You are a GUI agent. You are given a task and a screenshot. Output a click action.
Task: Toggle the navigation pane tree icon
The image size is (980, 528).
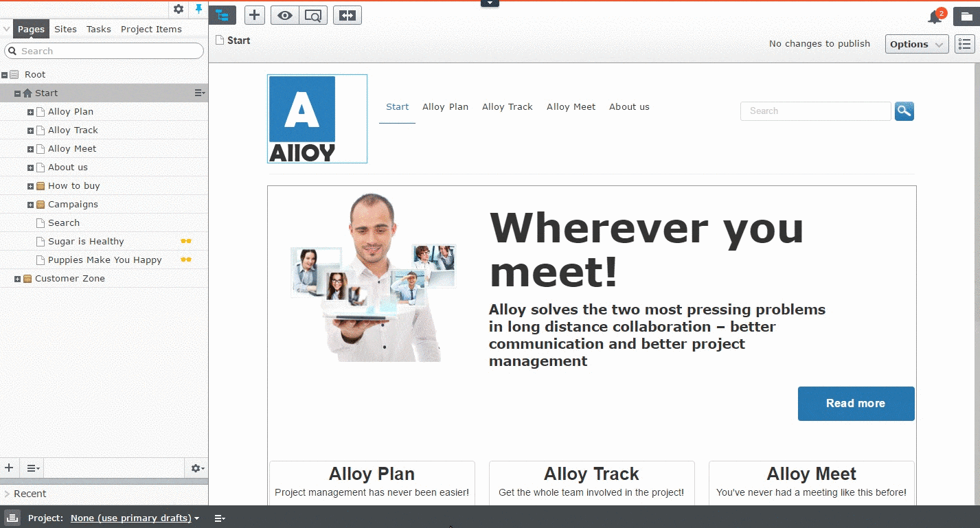[x=222, y=15]
